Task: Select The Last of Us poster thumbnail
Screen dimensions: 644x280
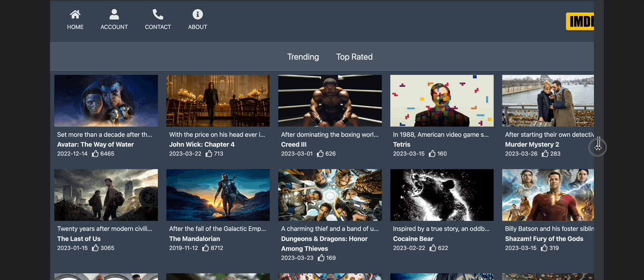Action: pyautogui.click(x=106, y=195)
